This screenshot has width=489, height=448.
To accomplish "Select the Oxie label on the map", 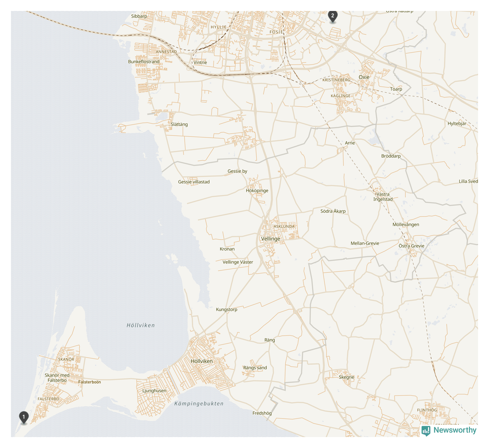I will [x=364, y=77].
